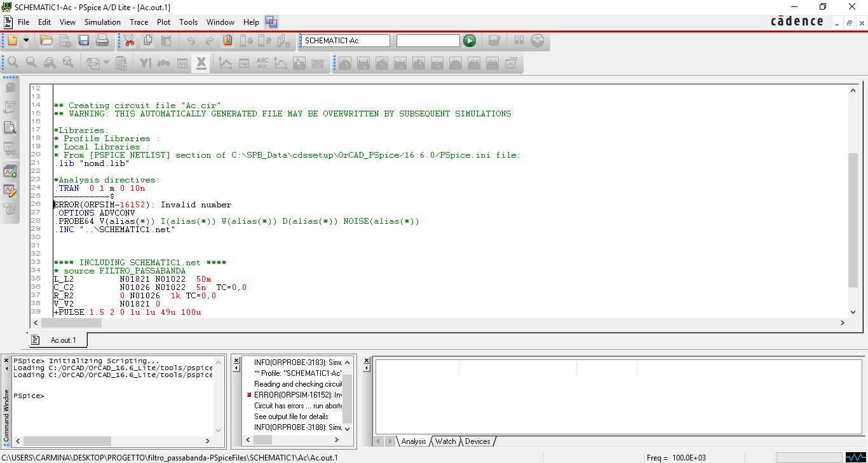The width and height of the screenshot is (868, 463).
Task: Close the Command Window panel
Action: (6, 361)
